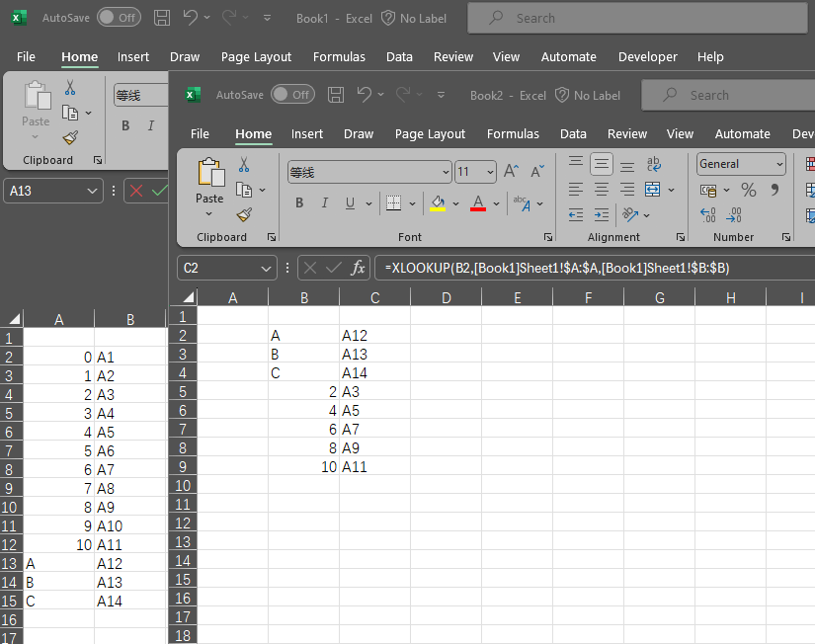The width and height of the screenshot is (815, 644).
Task: Open Alignment dialog launcher in Book2
Action: click(x=681, y=237)
